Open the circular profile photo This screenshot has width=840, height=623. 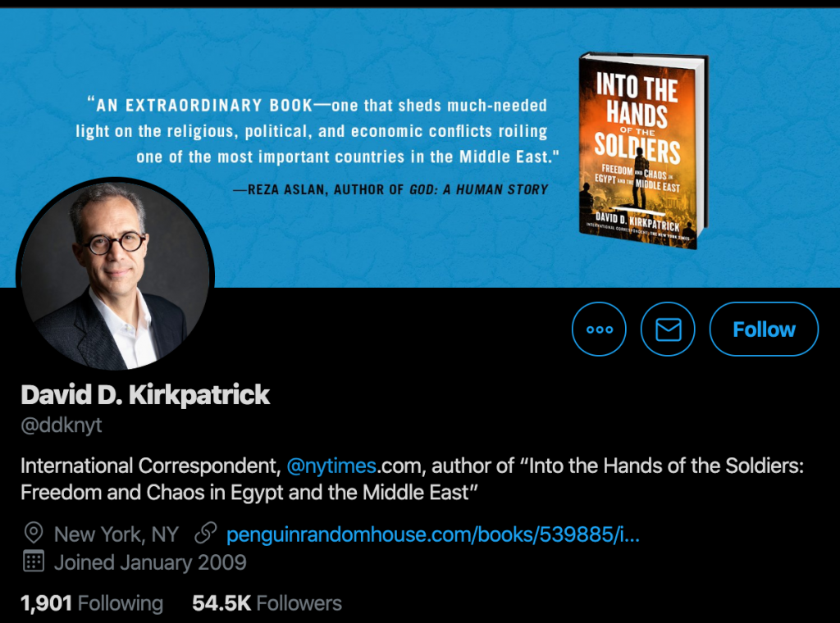[116, 275]
